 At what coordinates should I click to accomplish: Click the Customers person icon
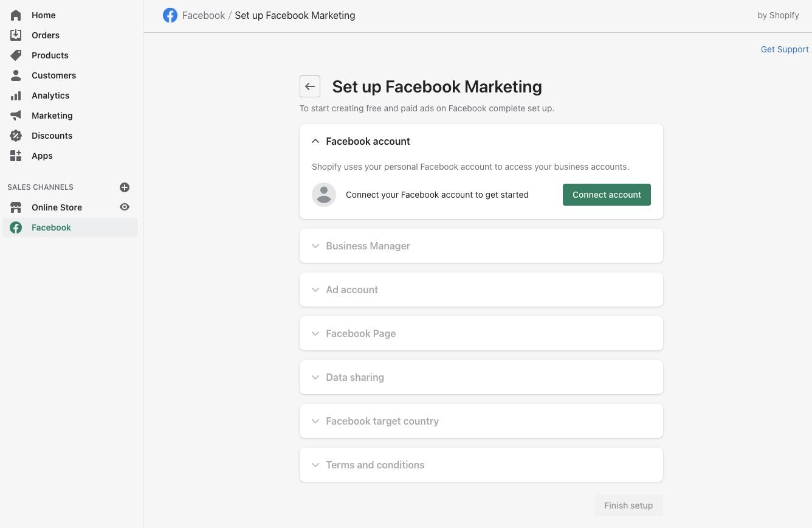[x=16, y=75]
